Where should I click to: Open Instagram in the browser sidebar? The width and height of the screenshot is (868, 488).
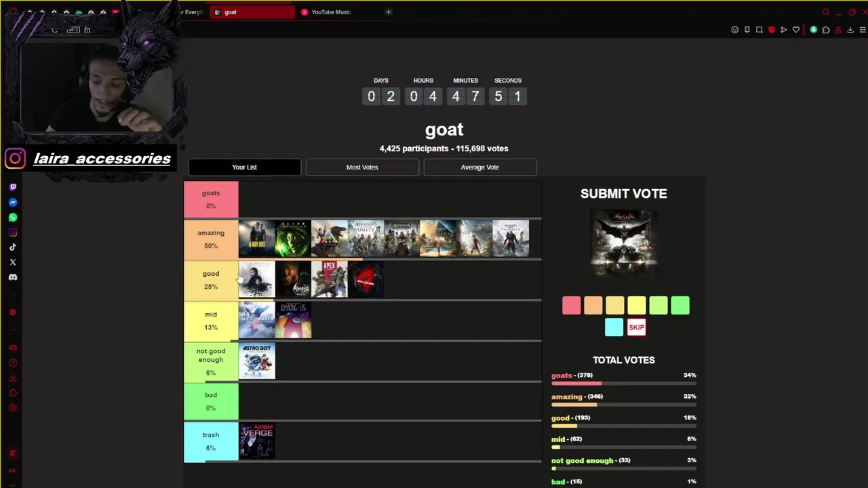click(x=13, y=232)
